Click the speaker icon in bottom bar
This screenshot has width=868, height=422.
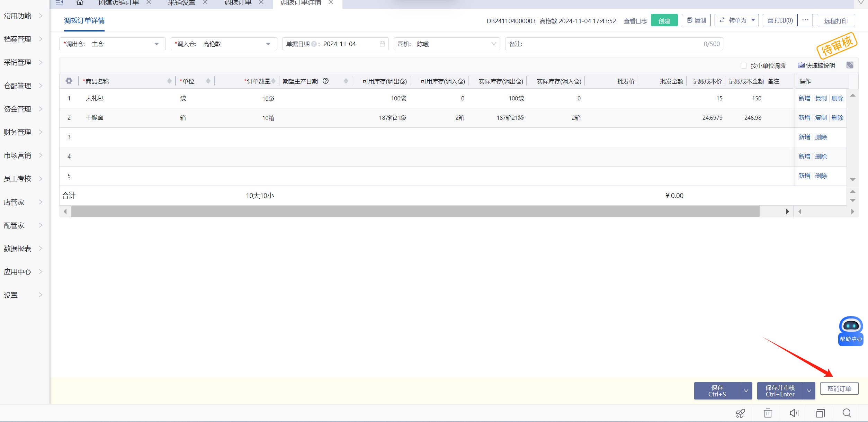pos(794,413)
